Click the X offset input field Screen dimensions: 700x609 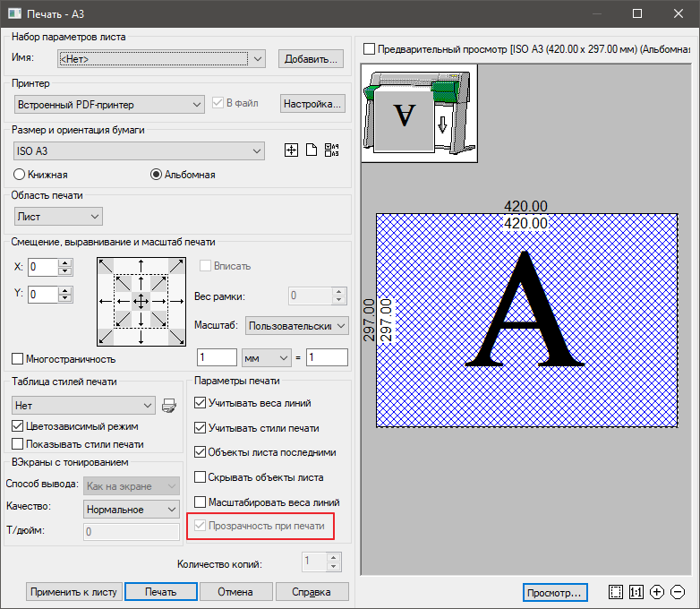coord(42,267)
